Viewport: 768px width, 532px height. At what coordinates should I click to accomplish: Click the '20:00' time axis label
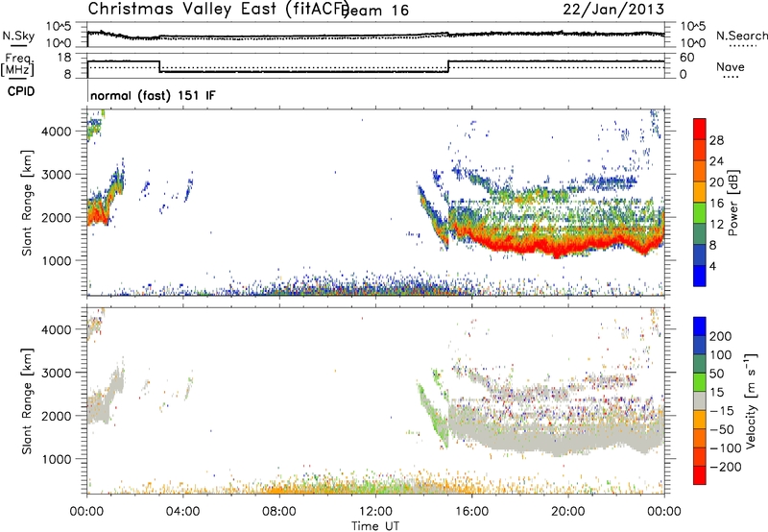568,512
